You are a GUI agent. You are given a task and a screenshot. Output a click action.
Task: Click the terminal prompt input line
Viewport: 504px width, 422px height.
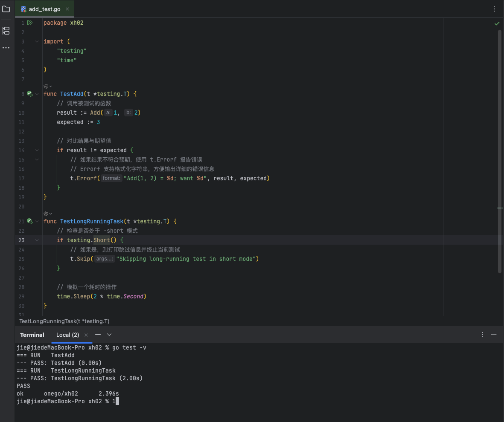(x=68, y=402)
